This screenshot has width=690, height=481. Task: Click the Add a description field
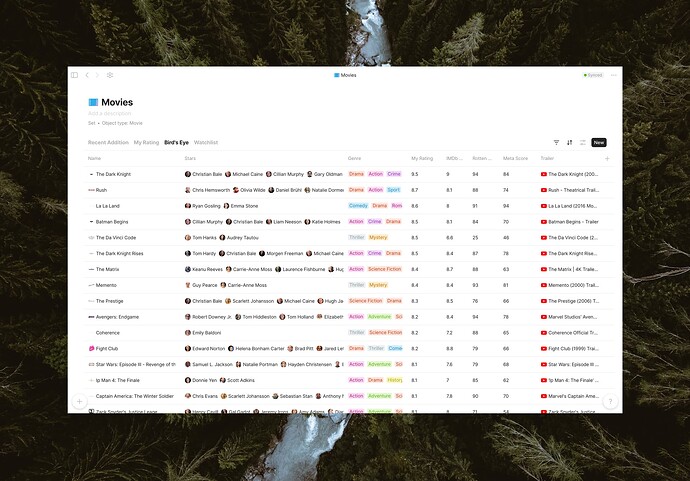(110, 114)
